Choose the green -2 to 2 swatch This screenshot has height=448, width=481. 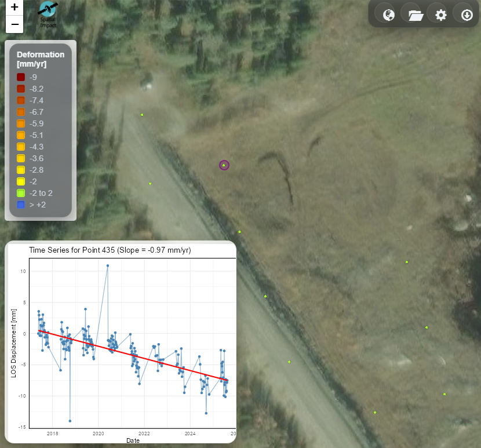tap(21, 193)
